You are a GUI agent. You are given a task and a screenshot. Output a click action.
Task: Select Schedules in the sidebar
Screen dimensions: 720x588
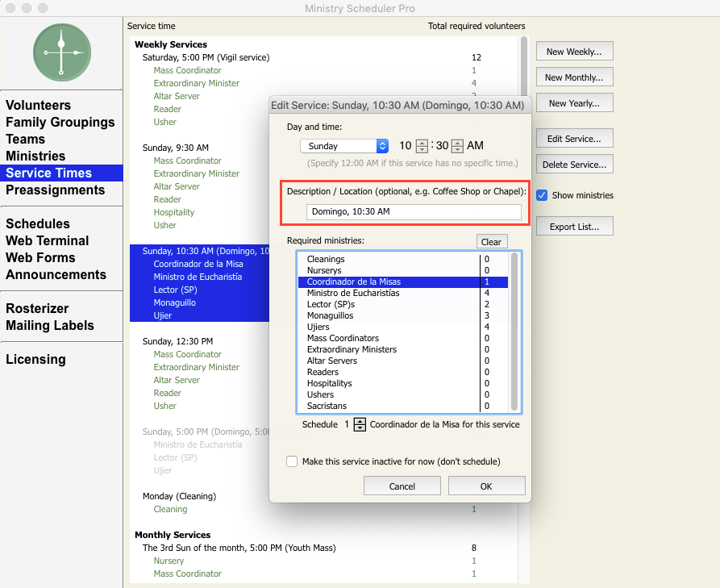pyautogui.click(x=38, y=224)
